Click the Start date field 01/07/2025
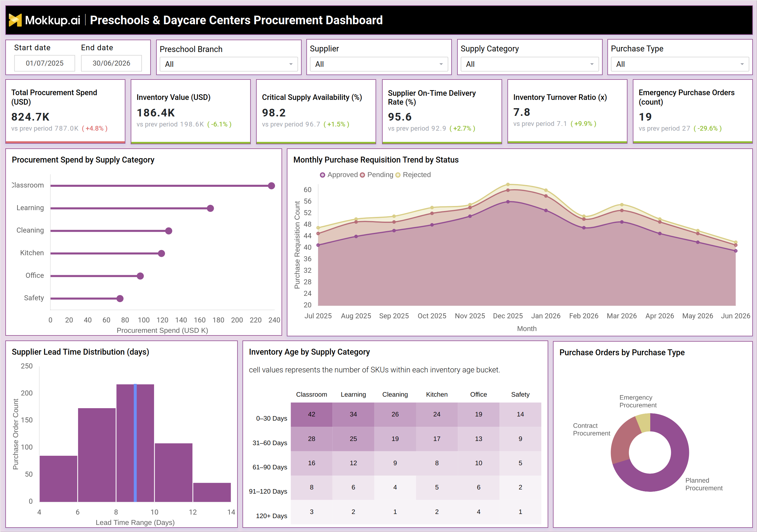This screenshot has height=532, width=757. click(45, 63)
